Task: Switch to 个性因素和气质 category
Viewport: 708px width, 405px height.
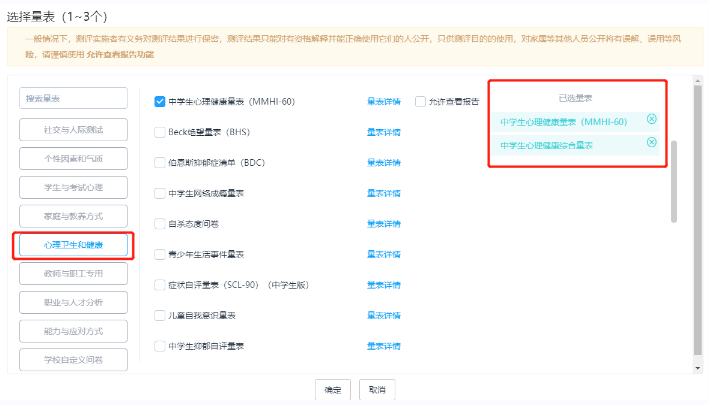Action: tap(73, 158)
